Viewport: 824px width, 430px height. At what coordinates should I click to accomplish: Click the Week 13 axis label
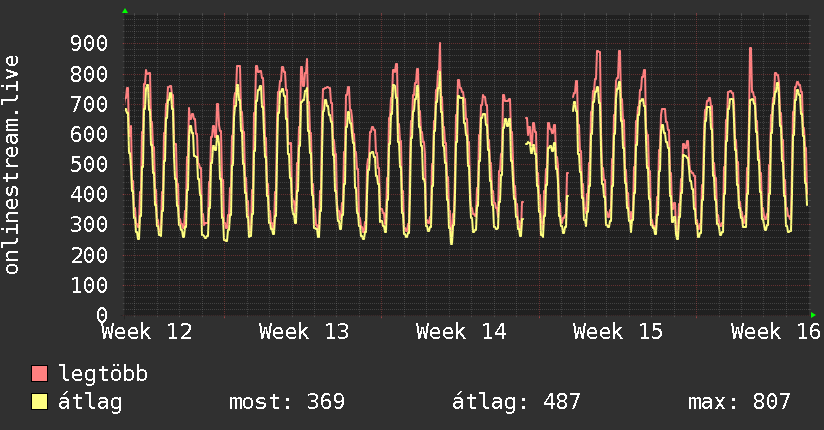click(x=304, y=332)
